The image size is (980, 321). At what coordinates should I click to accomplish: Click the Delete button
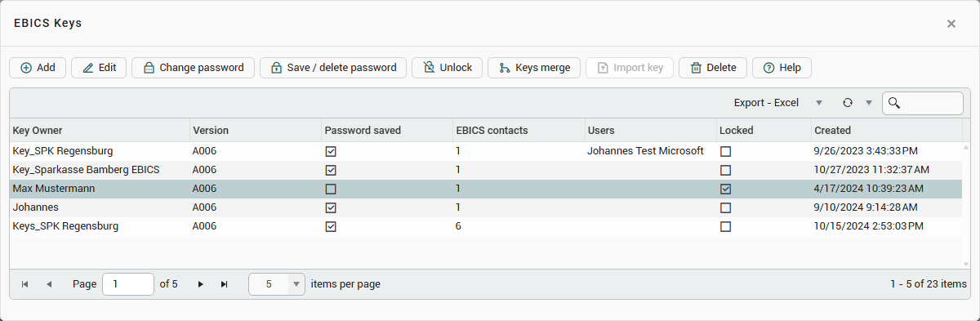coord(713,68)
